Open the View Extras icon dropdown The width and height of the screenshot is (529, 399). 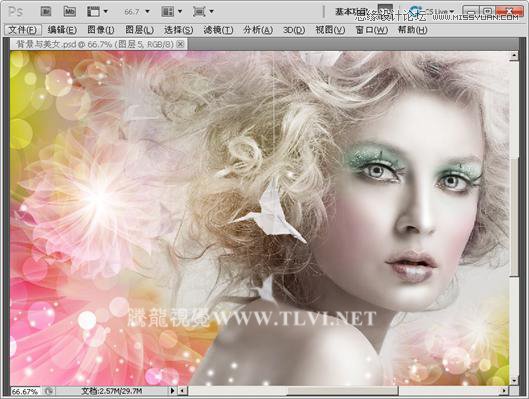coord(97,12)
